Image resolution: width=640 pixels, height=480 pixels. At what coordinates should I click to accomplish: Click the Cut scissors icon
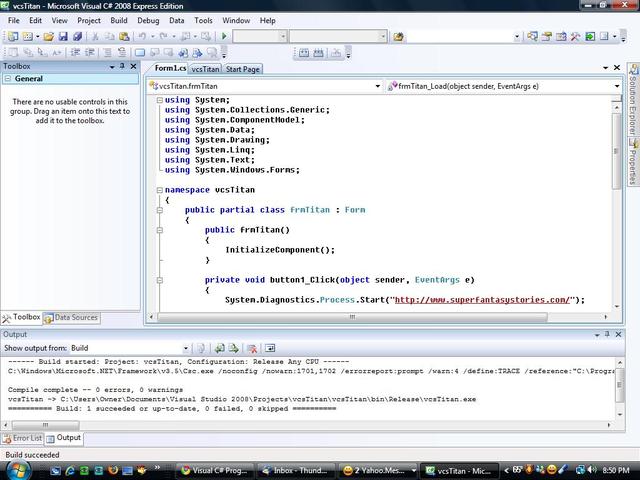(x=95, y=36)
